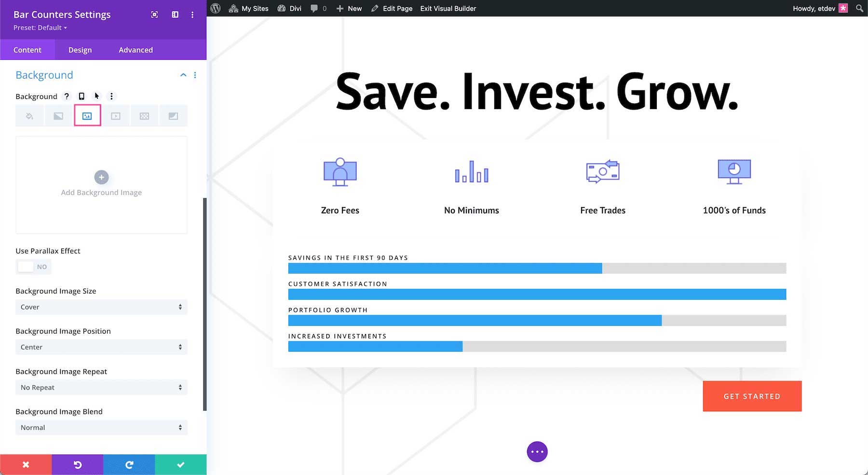868x475 pixels.
Task: Open the purple builder options dots button
Action: coord(537,452)
